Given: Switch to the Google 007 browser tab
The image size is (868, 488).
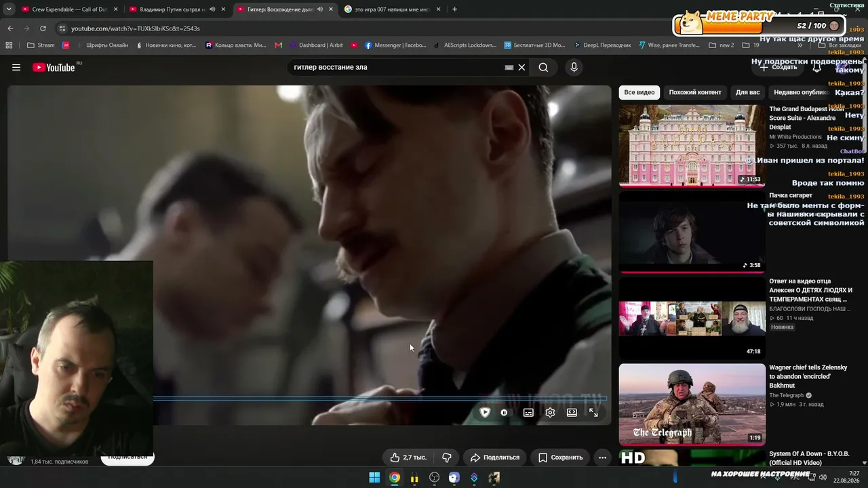Looking at the screenshot, I should 392,9.
